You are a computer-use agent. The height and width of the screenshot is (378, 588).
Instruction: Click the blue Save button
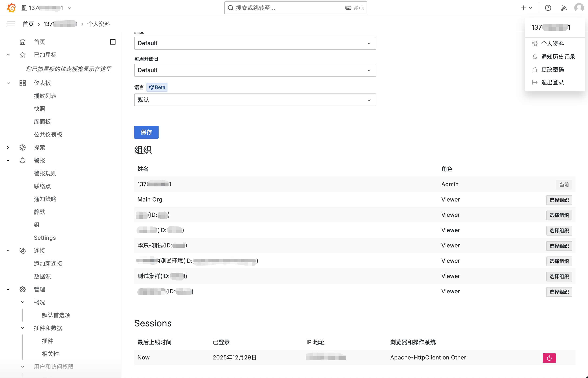pyautogui.click(x=146, y=132)
